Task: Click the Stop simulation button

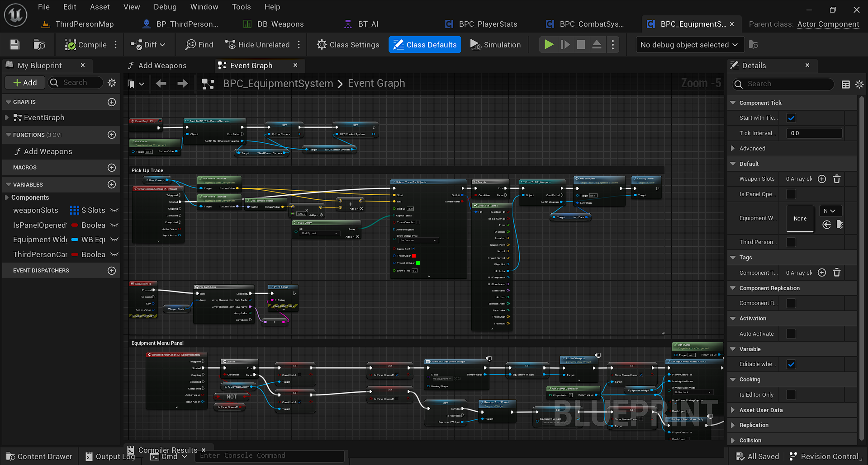Action: coord(581,45)
